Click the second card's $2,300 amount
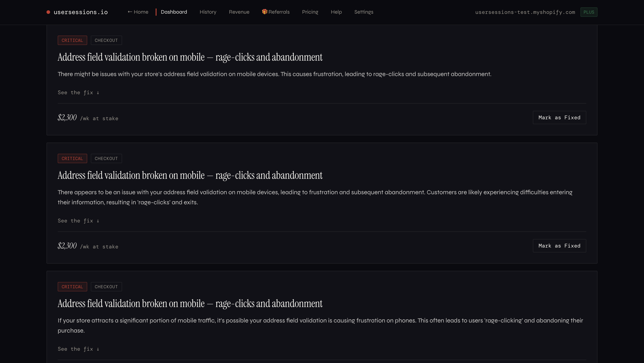The height and width of the screenshot is (363, 644). click(67, 246)
